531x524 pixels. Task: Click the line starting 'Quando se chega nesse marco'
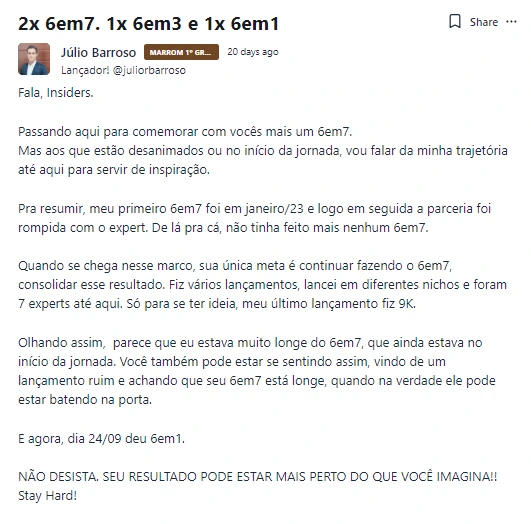[x=235, y=266]
